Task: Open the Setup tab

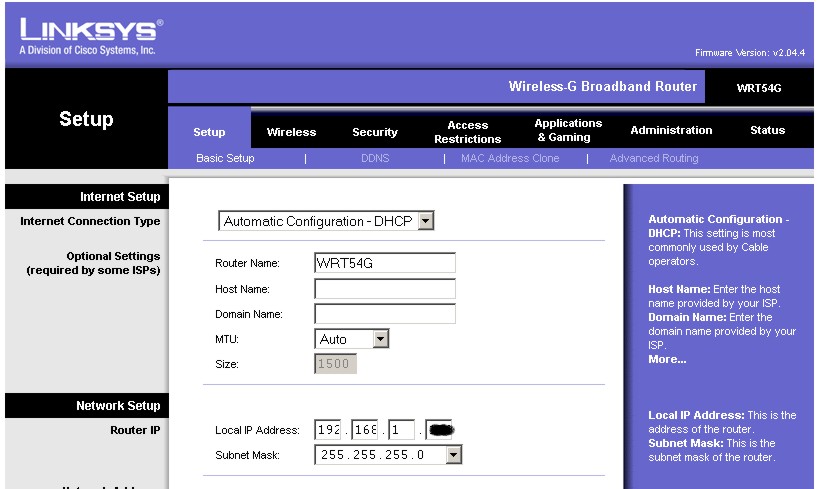Action: coord(209,132)
